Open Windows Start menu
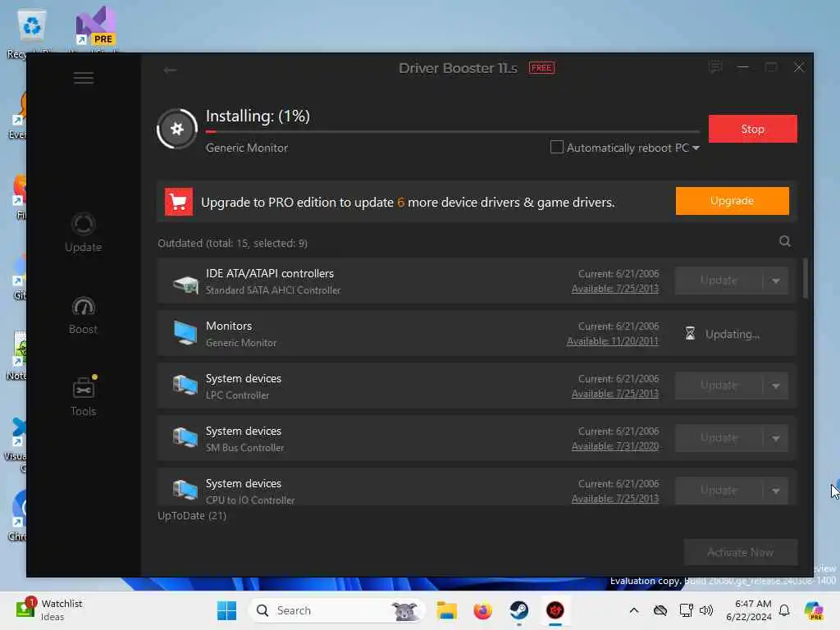840x630 pixels. 226,610
